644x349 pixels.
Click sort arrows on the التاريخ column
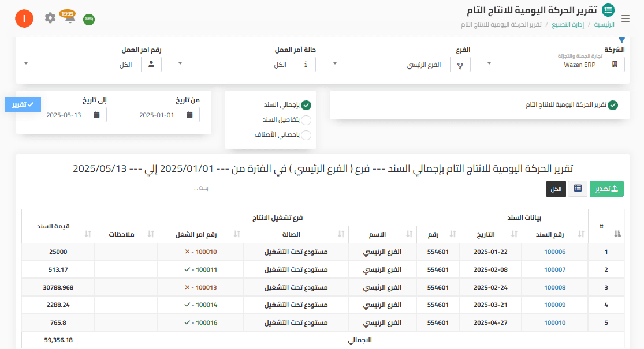point(514,234)
